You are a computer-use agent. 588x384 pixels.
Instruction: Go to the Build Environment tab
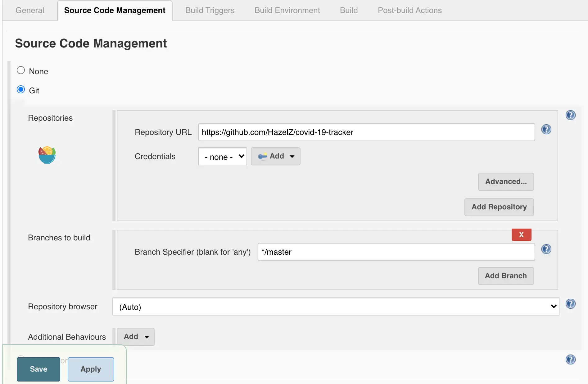coord(287,10)
